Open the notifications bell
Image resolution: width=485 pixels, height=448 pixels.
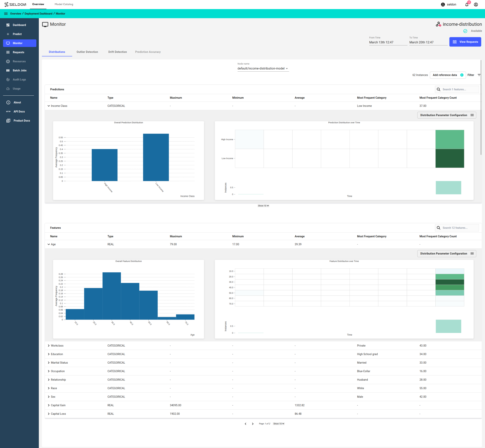click(467, 4)
